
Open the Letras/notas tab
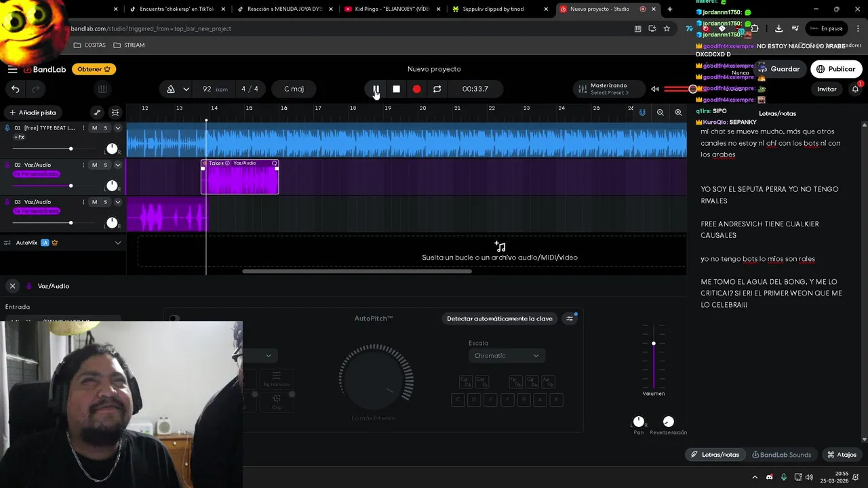coord(715,455)
